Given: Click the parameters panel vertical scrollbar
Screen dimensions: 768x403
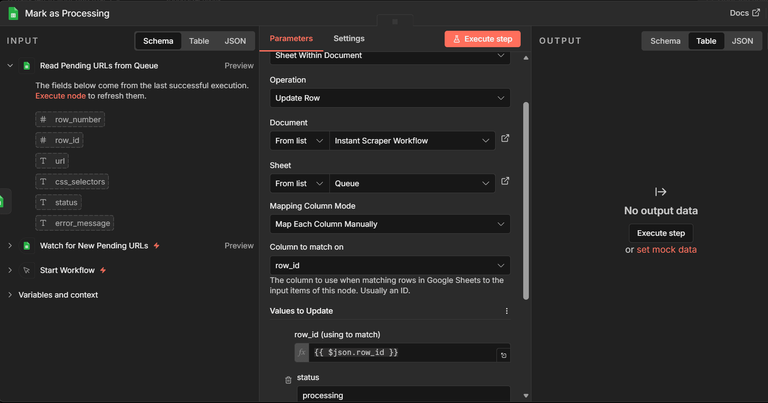Looking at the screenshot, I should tap(526, 201).
